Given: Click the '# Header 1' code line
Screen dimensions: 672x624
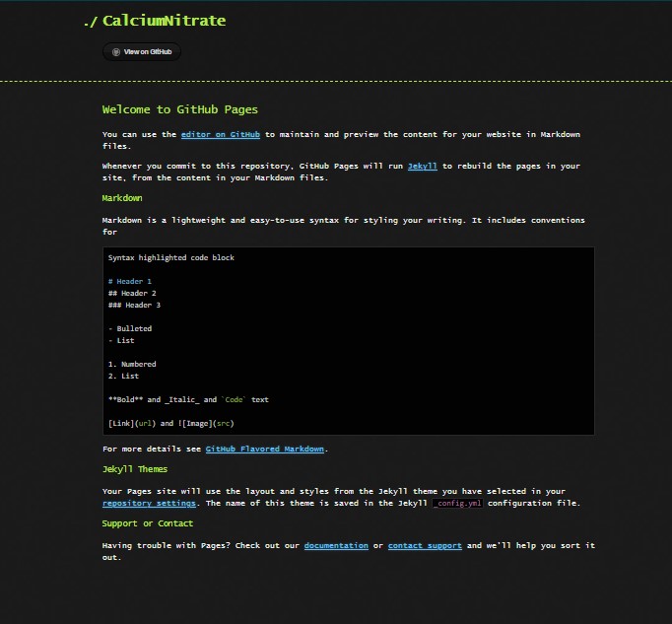Looking at the screenshot, I should [x=129, y=281].
